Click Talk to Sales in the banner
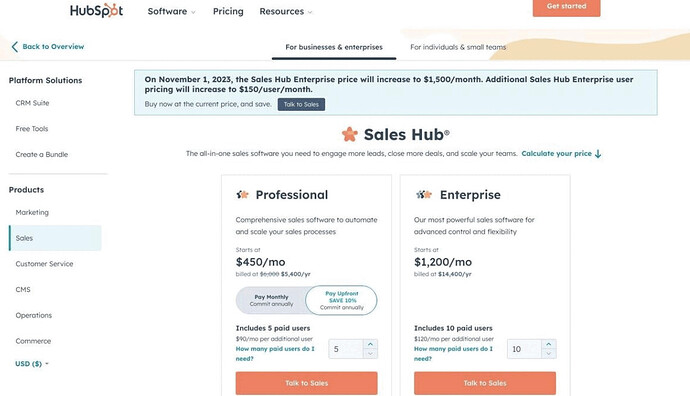The image size is (690, 396). click(x=301, y=104)
